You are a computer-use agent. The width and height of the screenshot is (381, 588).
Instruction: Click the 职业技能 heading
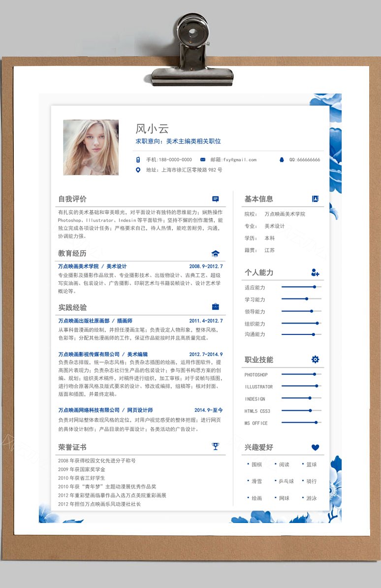click(259, 359)
